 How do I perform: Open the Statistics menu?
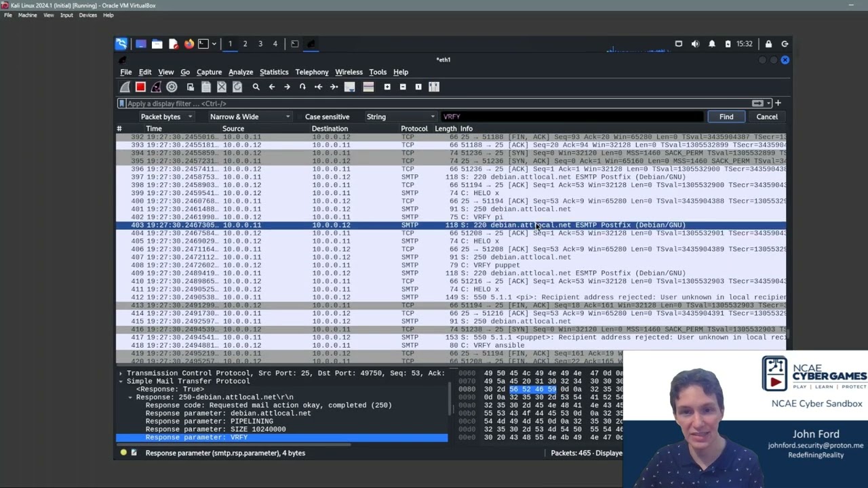click(x=274, y=72)
